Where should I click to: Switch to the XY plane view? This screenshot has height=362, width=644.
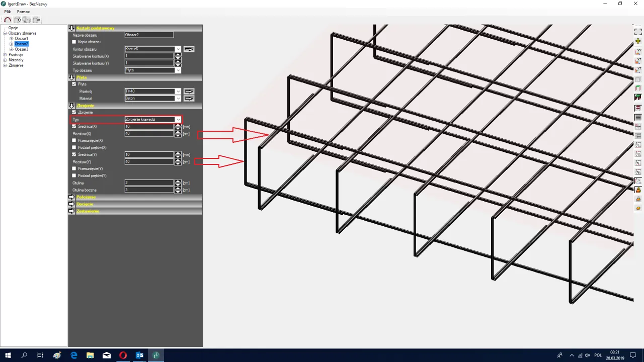click(638, 52)
